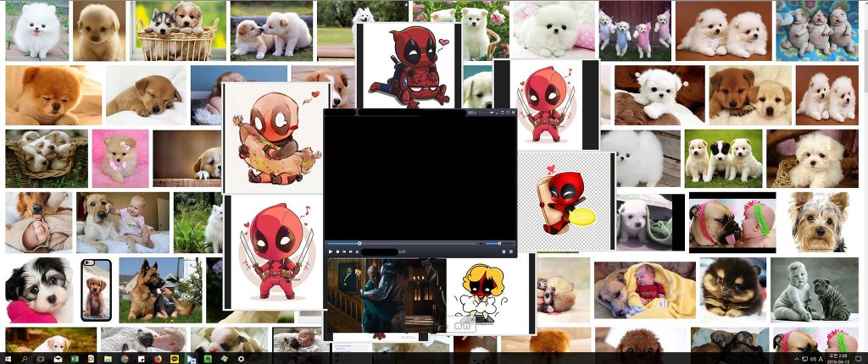Image resolution: width=868 pixels, height=364 pixels.
Task: Select the bulldog licking baby thumbnail
Action: pyautogui.click(x=732, y=223)
